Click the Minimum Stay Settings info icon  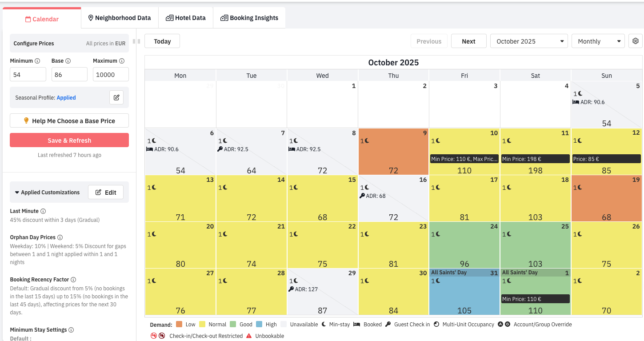coord(71,330)
